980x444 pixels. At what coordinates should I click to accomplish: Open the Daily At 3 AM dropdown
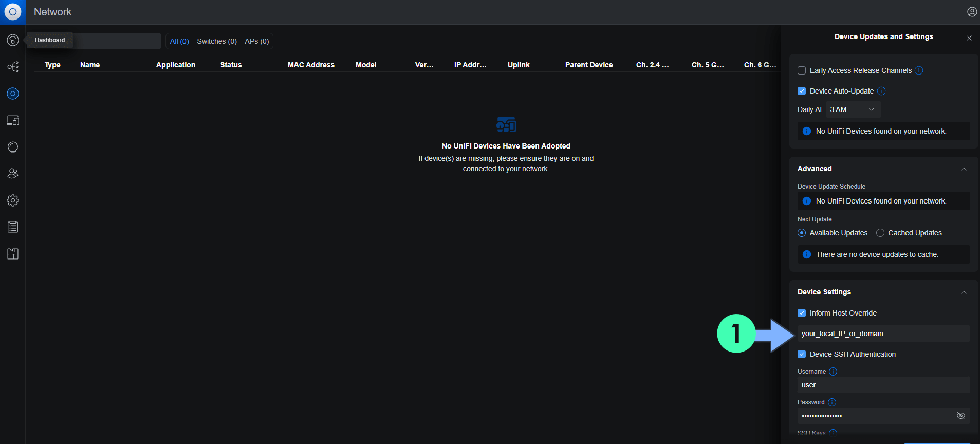(x=853, y=109)
